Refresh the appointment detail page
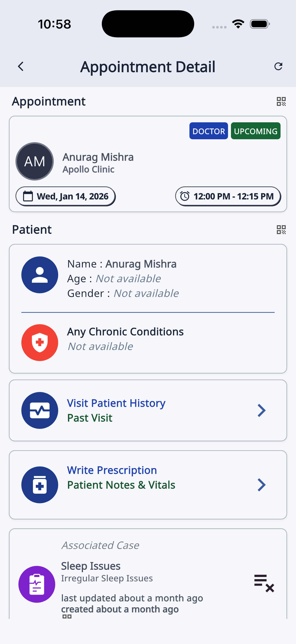 click(278, 67)
